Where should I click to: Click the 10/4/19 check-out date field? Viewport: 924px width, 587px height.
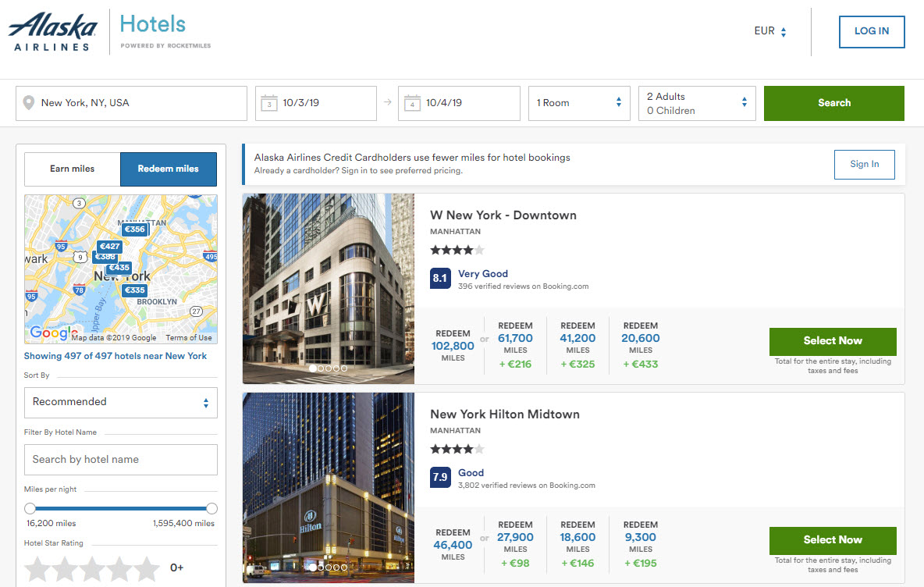[x=459, y=103]
